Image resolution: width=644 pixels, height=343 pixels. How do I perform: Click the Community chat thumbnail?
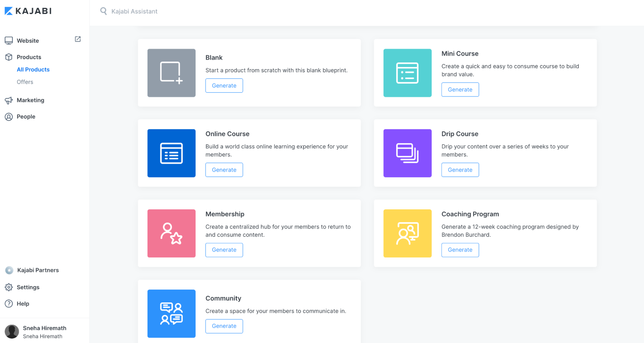171,314
